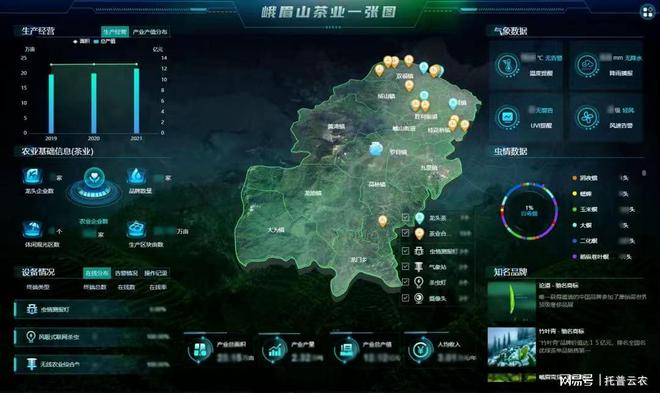Open the 操作记录 tab
The height and width of the screenshot is (393, 660).
pyautogui.click(x=156, y=273)
